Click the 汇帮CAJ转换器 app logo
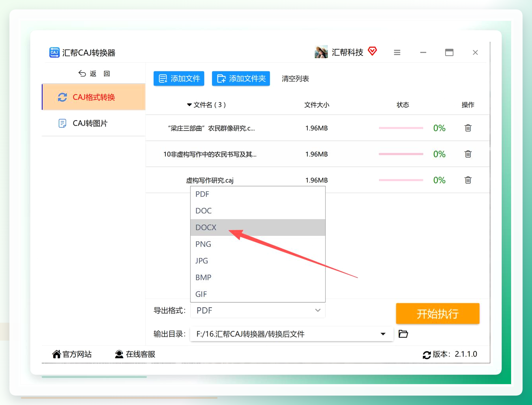532x405 pixels. coord(54,52)
